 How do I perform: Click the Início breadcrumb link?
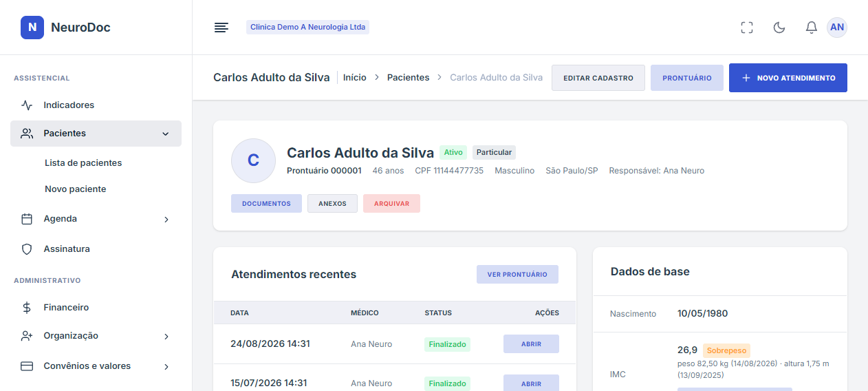pos(355,78)
